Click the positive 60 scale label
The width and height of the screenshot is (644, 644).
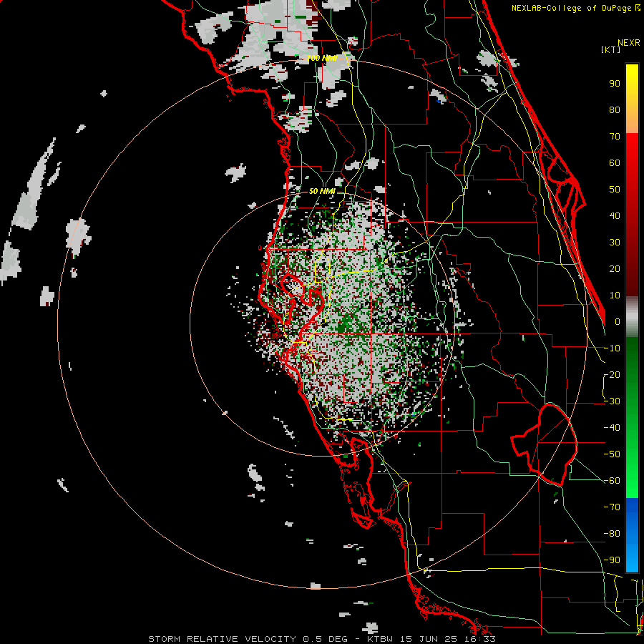pyautogui.click(x=615, y=163)
